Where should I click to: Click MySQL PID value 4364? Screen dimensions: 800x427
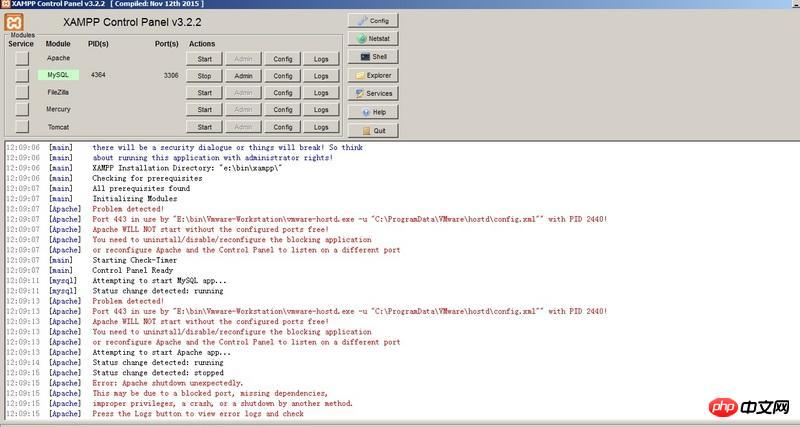(x=98, y=75)
